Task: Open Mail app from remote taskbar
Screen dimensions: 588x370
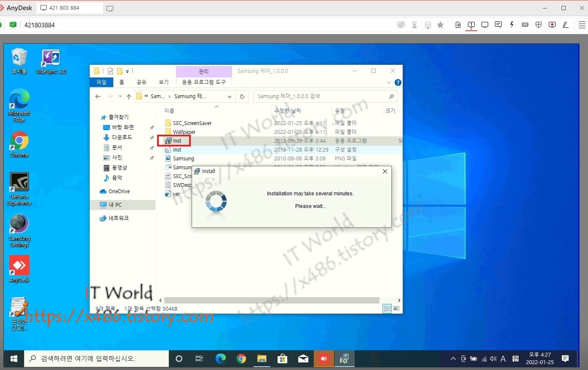Action: [x=303, y=359]
